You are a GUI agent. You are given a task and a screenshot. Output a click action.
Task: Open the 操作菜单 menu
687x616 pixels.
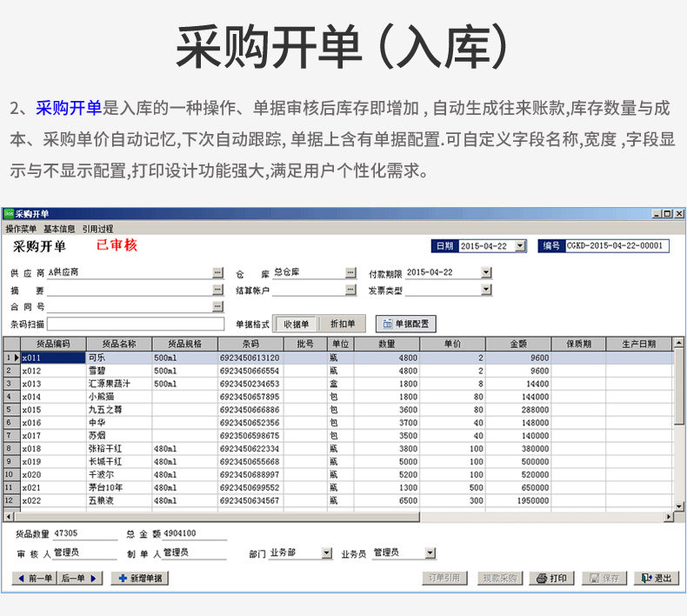point(21,229)
